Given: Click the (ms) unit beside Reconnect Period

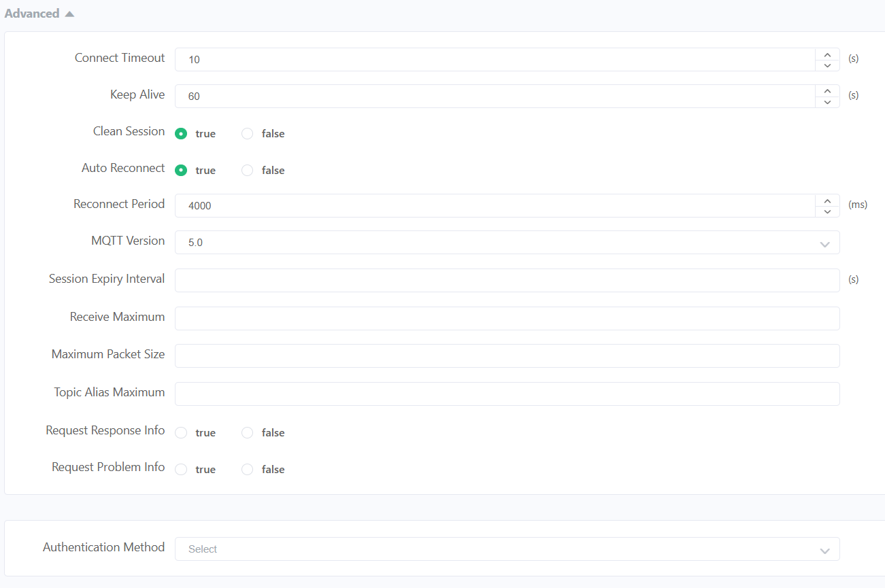Looking at the screenshot, I should coord(858,205).
